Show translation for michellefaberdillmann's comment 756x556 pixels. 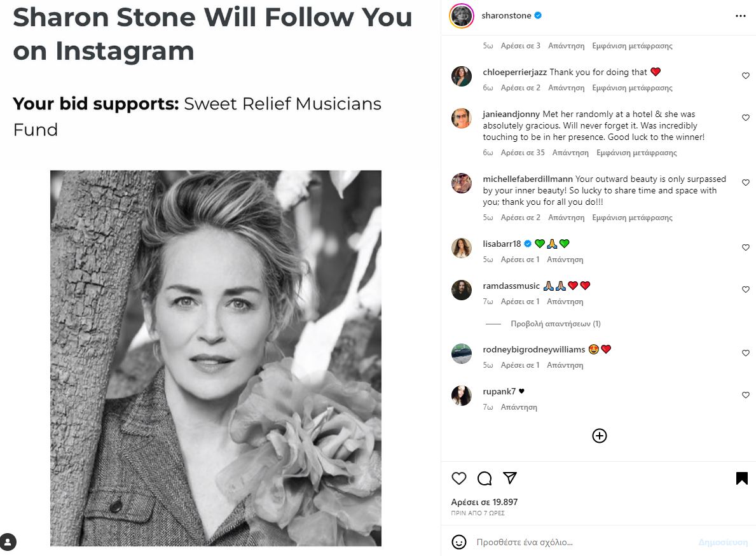coord(632,218)
